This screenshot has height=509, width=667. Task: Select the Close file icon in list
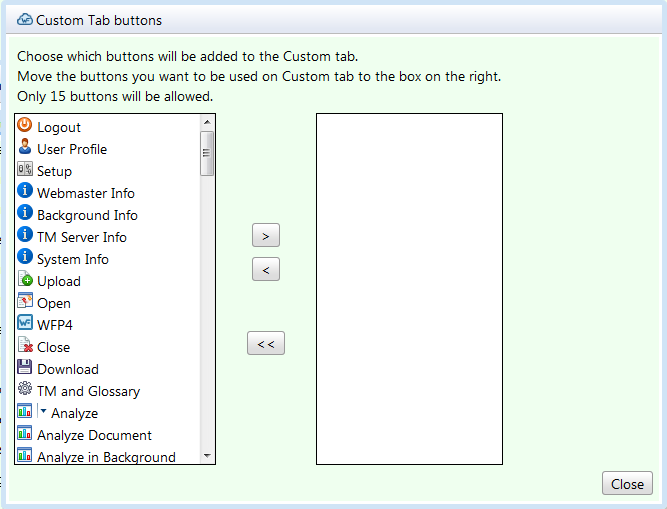pyautogui.click(x=25, y=346)
